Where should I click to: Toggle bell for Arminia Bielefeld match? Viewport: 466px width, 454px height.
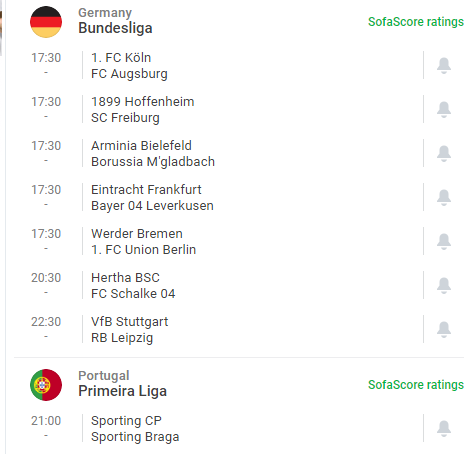[444, 153]
